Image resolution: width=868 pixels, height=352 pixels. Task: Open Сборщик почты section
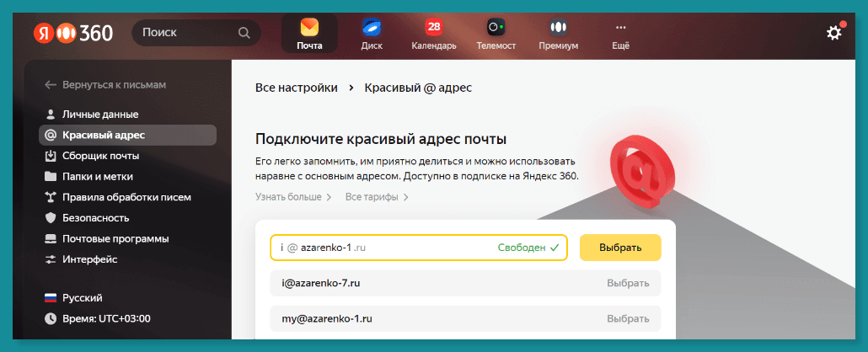[91, 156]
